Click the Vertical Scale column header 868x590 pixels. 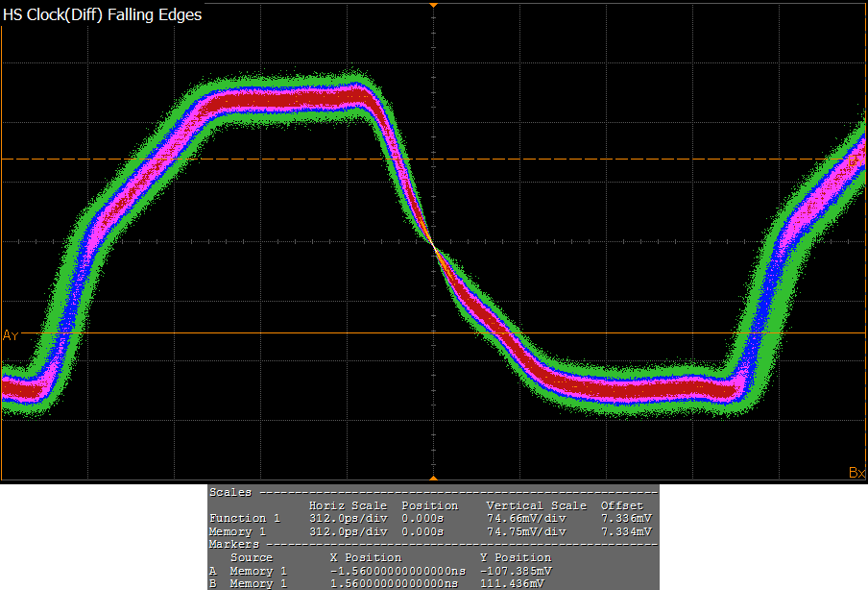click(536, 505)
